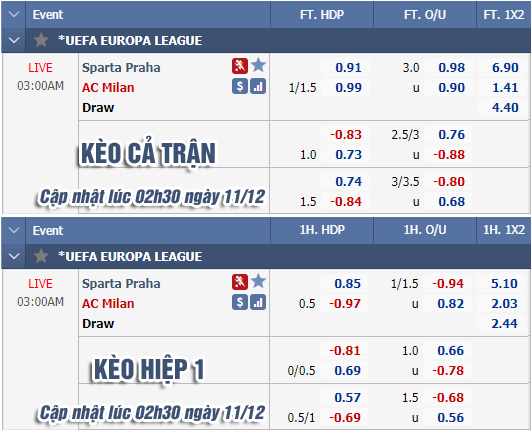Pick full-time 1X2 odds 6.90 for Sparta Praha
The width and height of the screenshot is (531, 433).
[x=505, y=67]
